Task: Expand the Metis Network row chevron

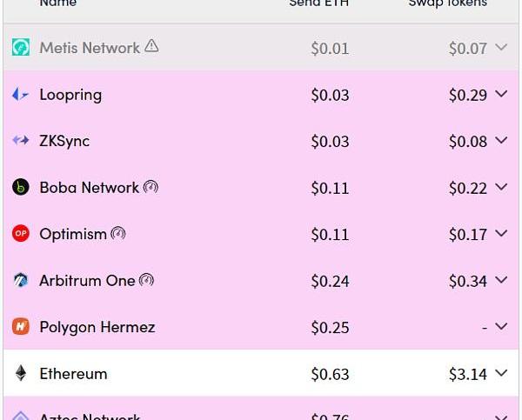Action: (500, 48)
